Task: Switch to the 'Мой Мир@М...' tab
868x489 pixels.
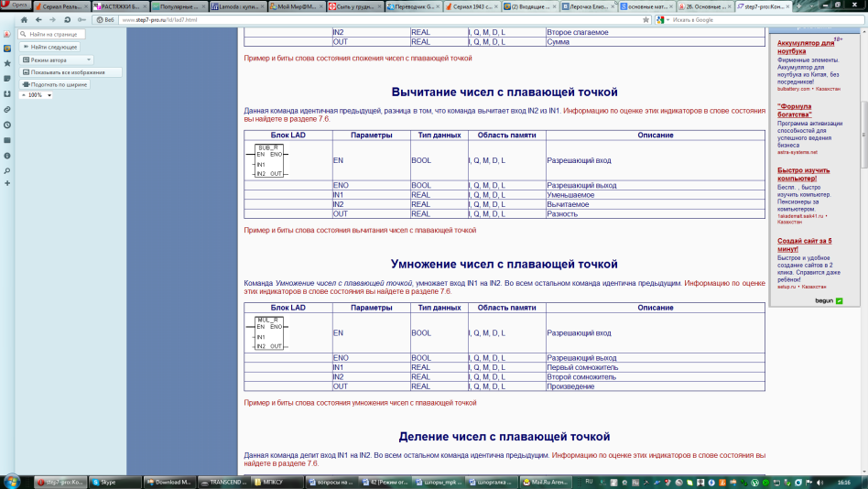Action: [296, 6]
